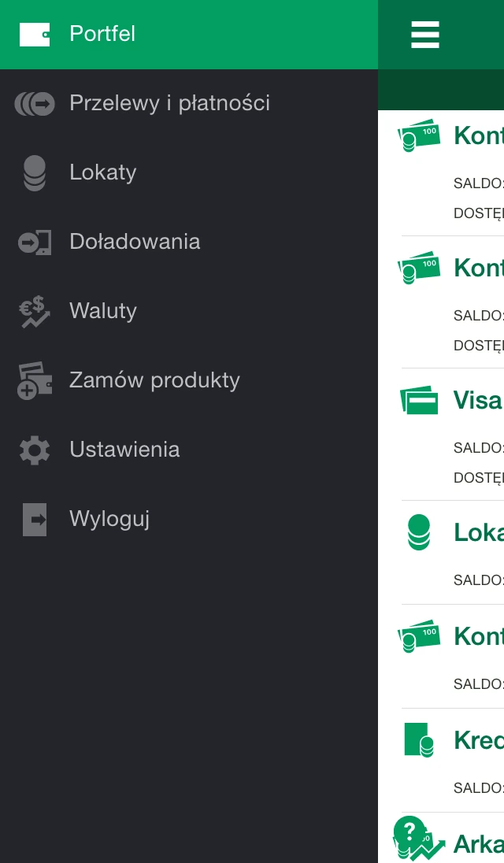504x863 pixels.
Task: Open the first Konto account banknote icon
Action: pyautogui.click(x=419, y=135)
